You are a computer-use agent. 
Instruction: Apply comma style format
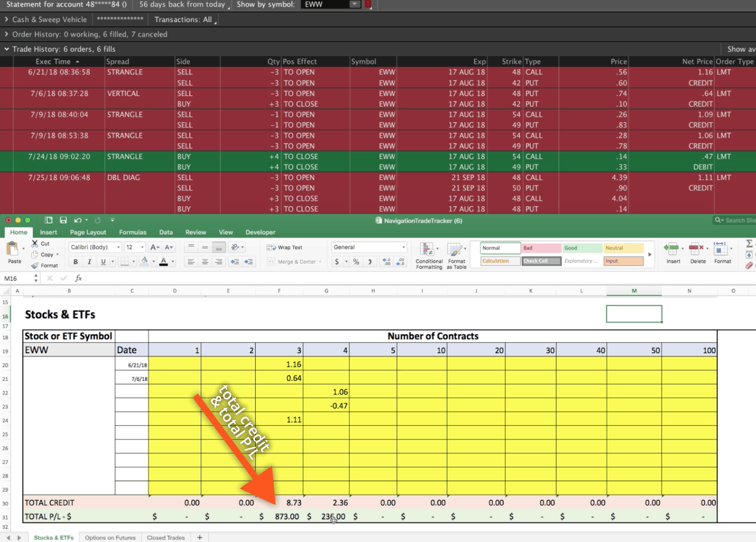tap(369, 262)
